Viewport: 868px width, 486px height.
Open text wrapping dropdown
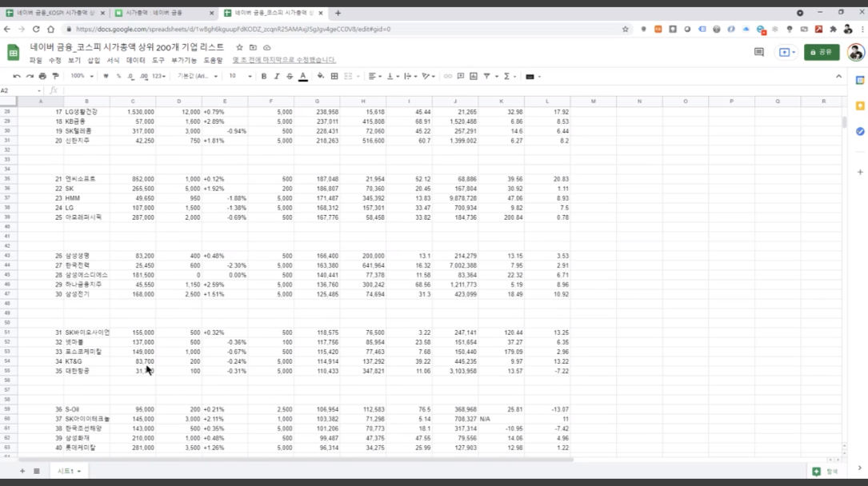coord(410,76)
